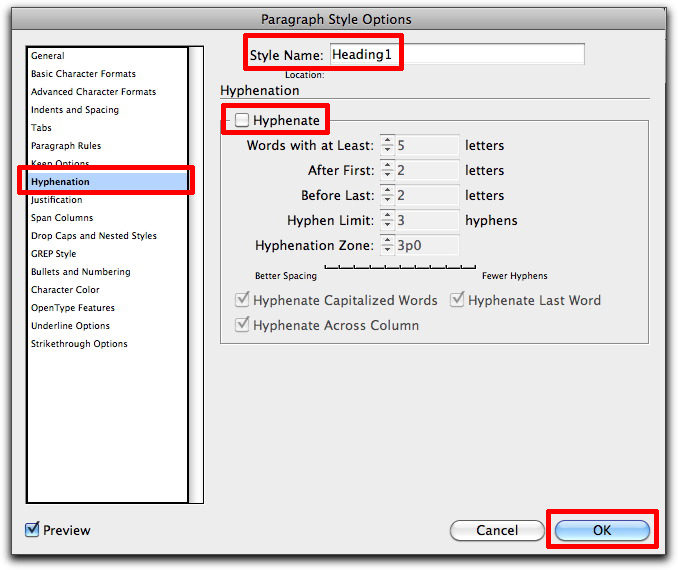Switch to the Justification category

(56, 200)
